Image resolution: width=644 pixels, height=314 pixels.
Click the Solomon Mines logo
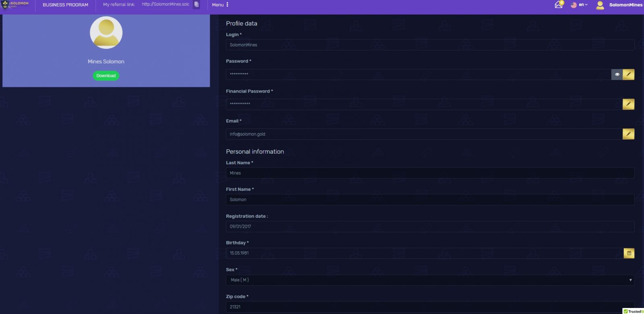coord(15,5)
